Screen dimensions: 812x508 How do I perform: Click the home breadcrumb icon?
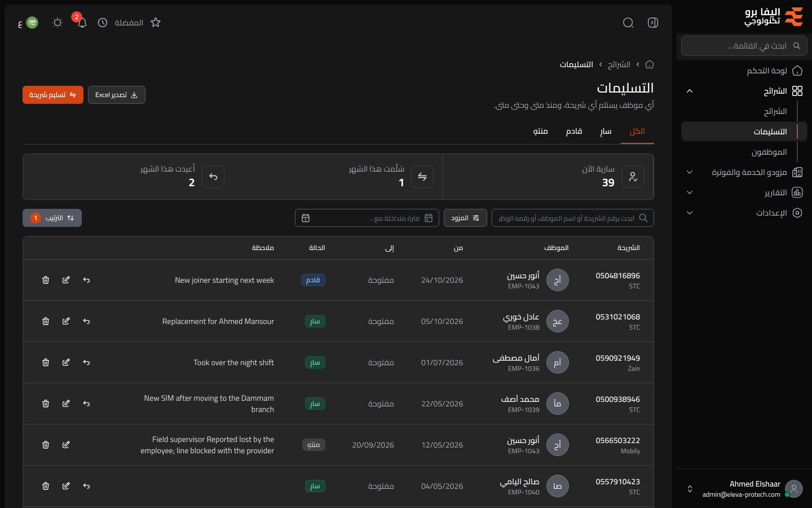click(x=650, y=64)
